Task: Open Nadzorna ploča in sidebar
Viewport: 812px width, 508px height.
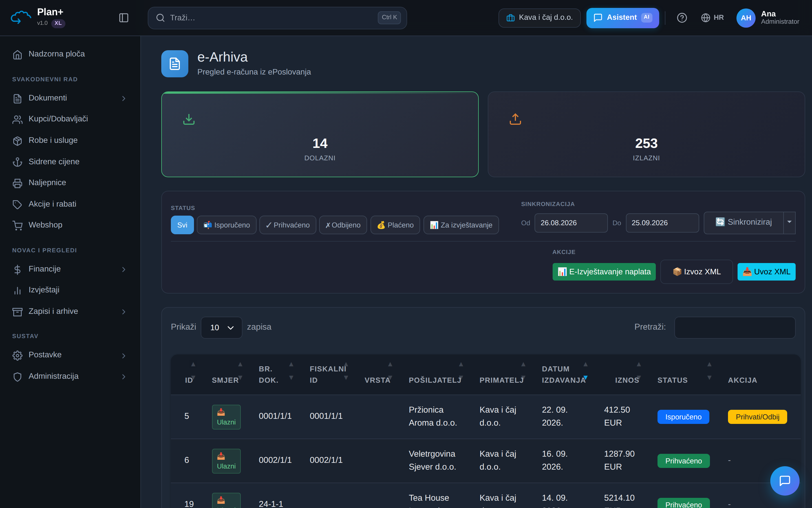Action: click(70, 54)
